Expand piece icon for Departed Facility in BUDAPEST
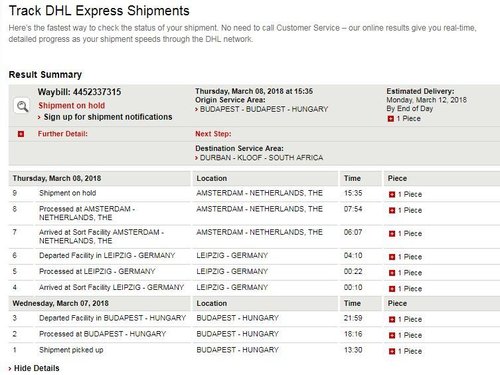This screenshot has width=500, height=375. click(392, 319)
